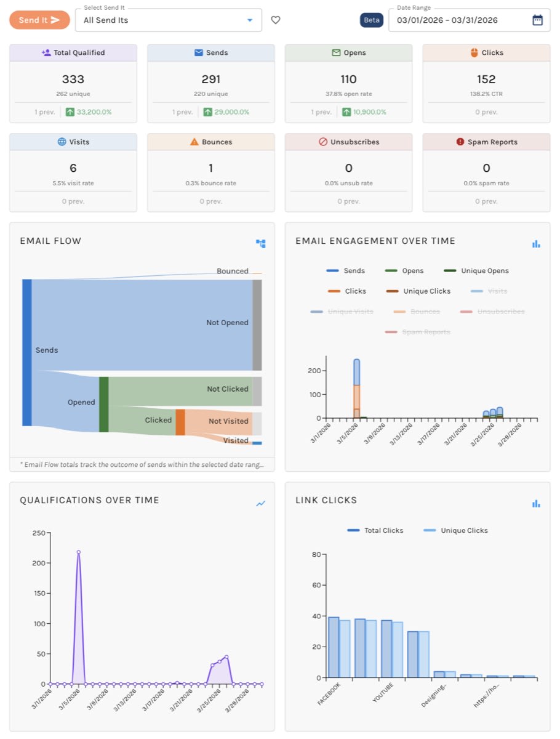Click the green up arrow in Opens card
Image resolution: width=560 pixels, height=739 pixels.
pos(346,112)
